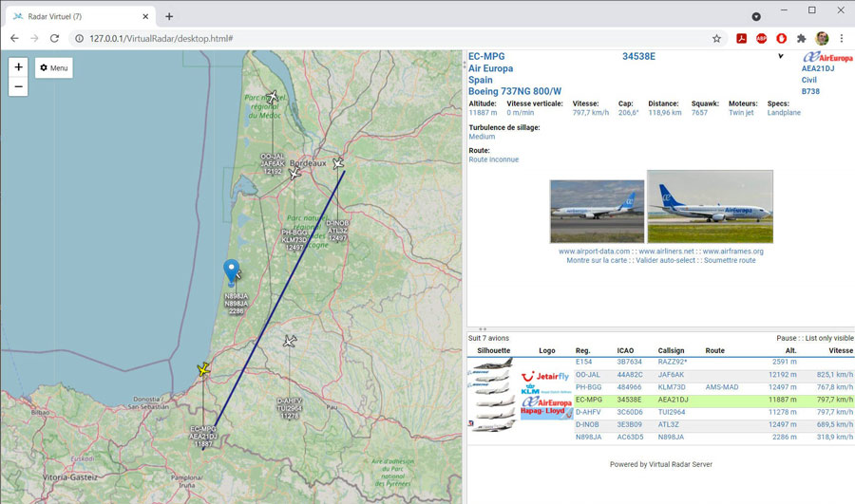Viewport: 855px width, 504px height.
Task: Open the aircraft detail dropdown arrow
Action: [x=781, y=56]
